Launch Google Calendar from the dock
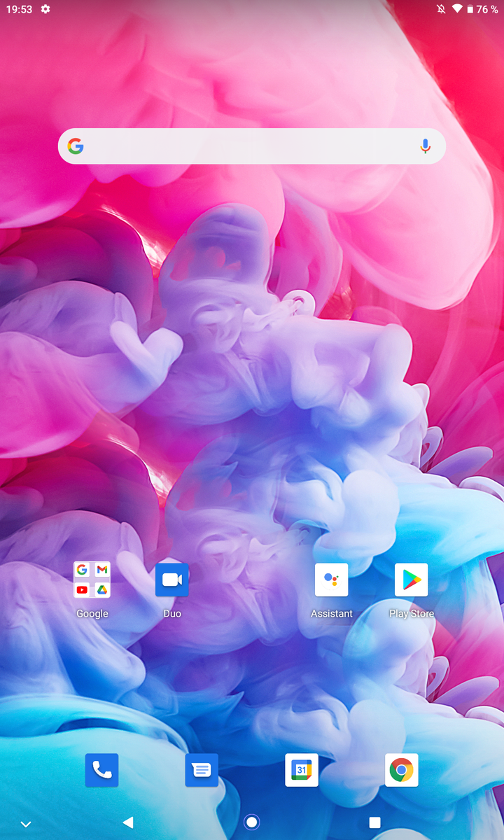The image size is (504, 840). (x=302, y=770)
